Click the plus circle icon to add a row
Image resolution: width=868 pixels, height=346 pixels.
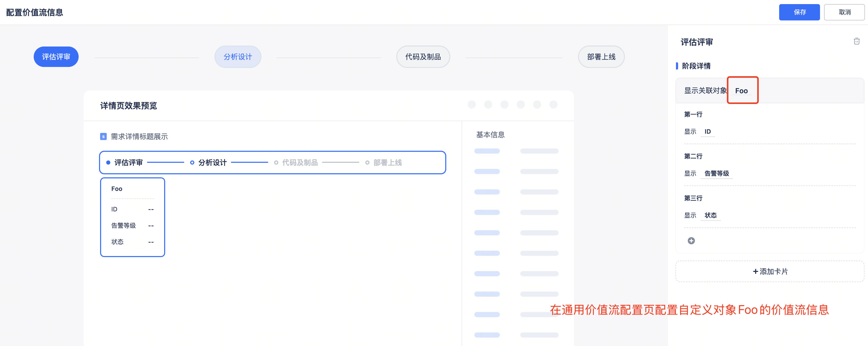coord(691,240)
